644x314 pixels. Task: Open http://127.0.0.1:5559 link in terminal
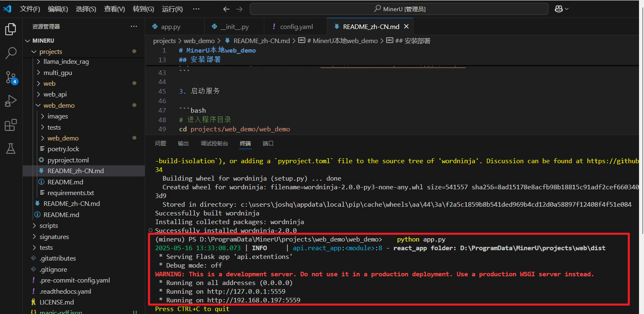246,292
